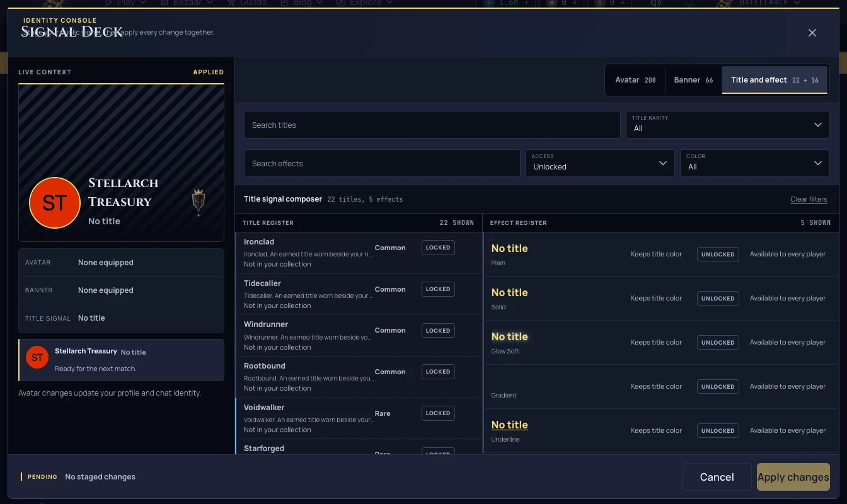Click the Common rarity label for Ironclad

390,248
